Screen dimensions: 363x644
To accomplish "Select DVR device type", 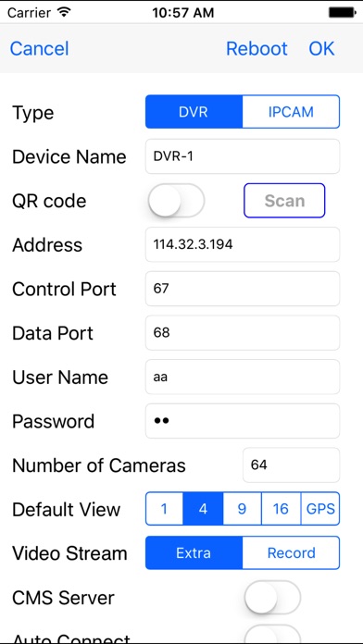I will pos(194,112).
